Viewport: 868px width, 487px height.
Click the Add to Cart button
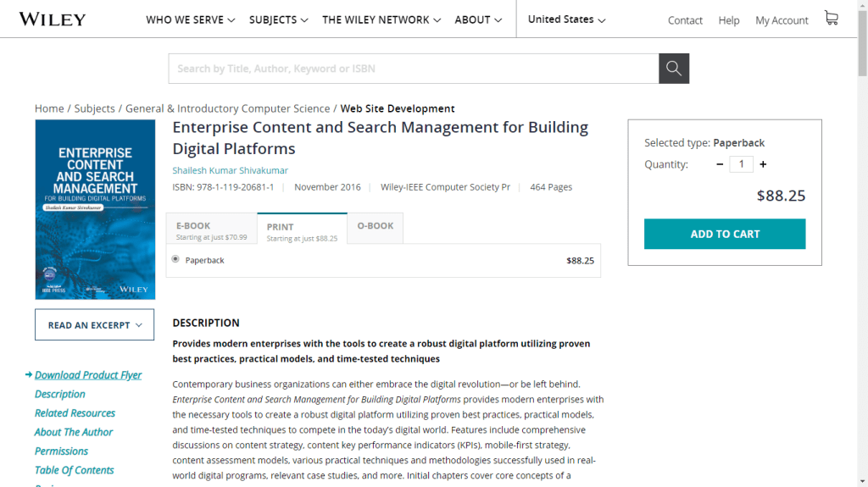(x=725, y=234)
